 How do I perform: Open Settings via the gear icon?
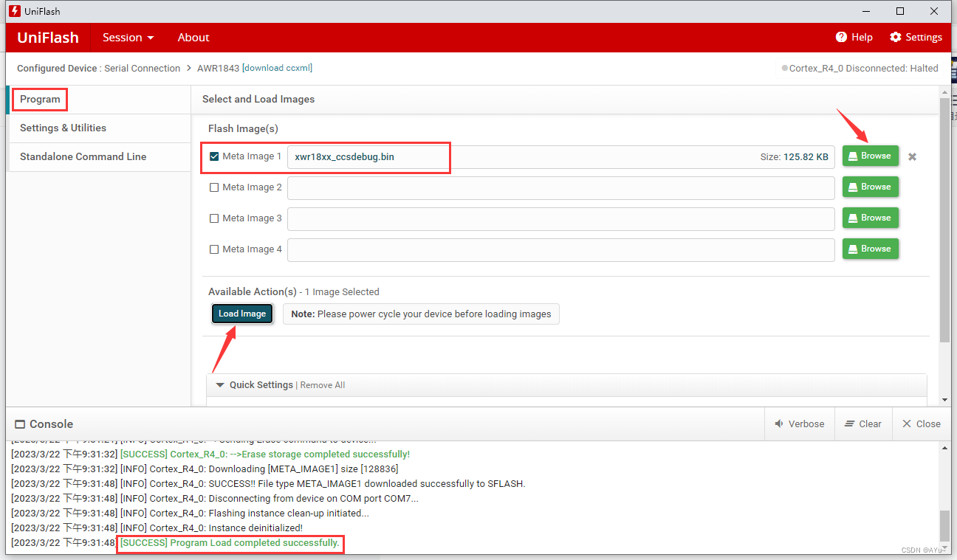tap(896, 37)
